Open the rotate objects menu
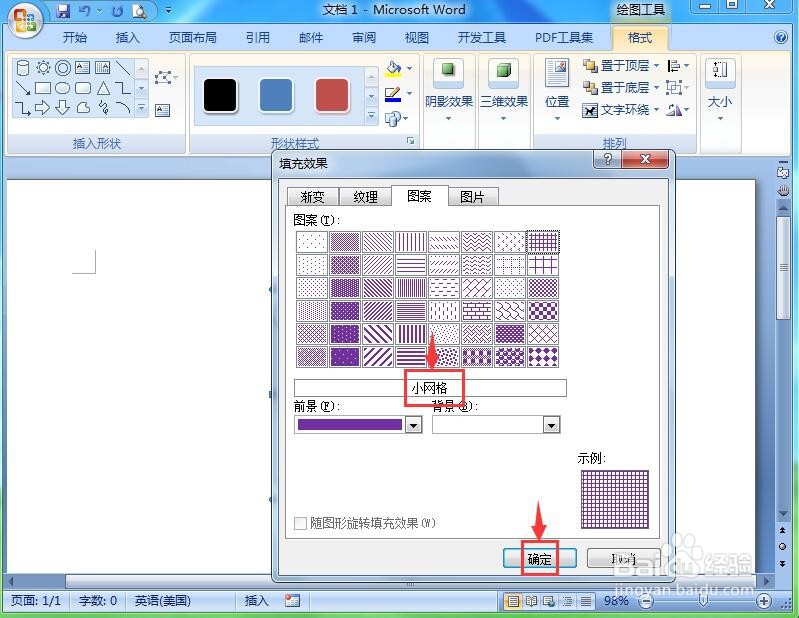799x618 pixels. pos(678,110)
